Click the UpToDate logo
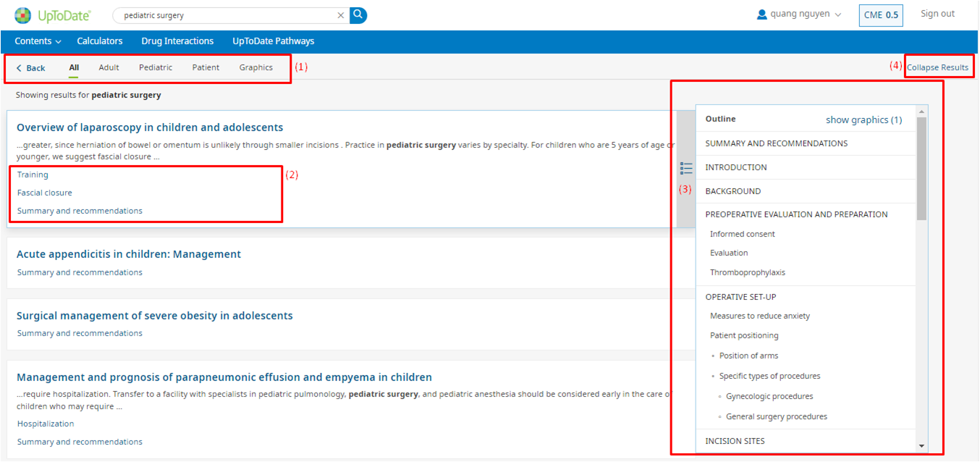This screenshot has width=980, height=462. click(x=53, y=14)
